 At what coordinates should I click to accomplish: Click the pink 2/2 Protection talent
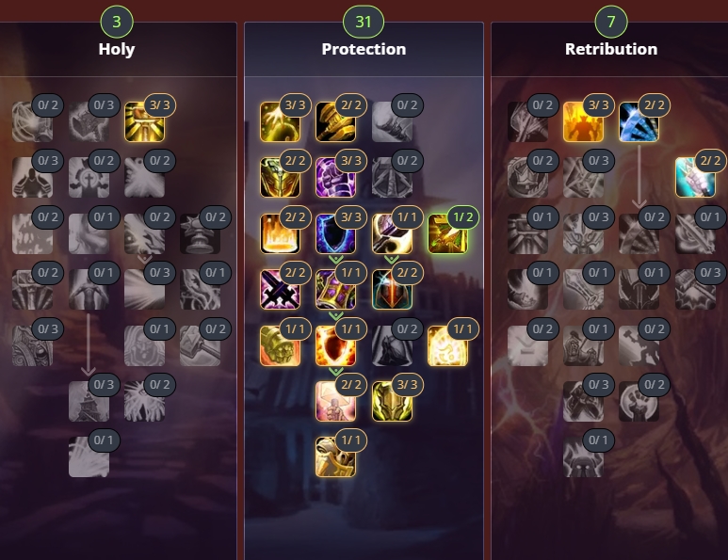click(335, 401)
